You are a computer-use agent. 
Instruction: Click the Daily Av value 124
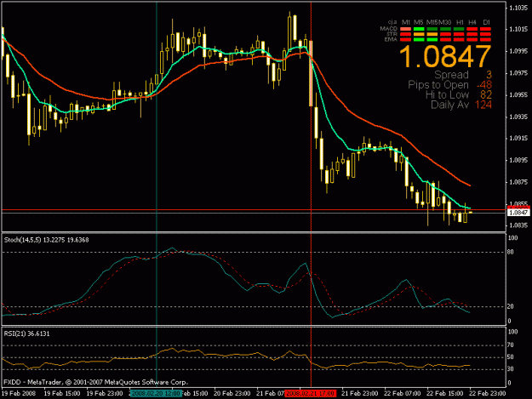(x=483, y=105)
